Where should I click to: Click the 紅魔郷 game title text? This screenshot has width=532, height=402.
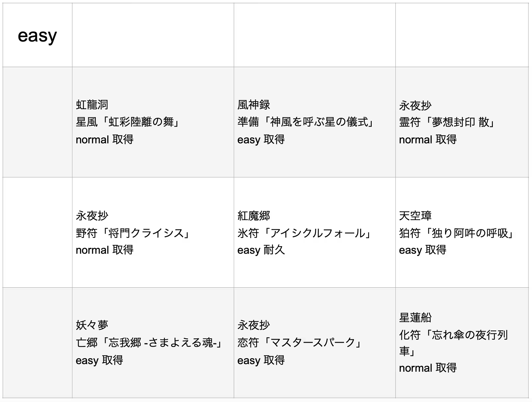(254, 216)
